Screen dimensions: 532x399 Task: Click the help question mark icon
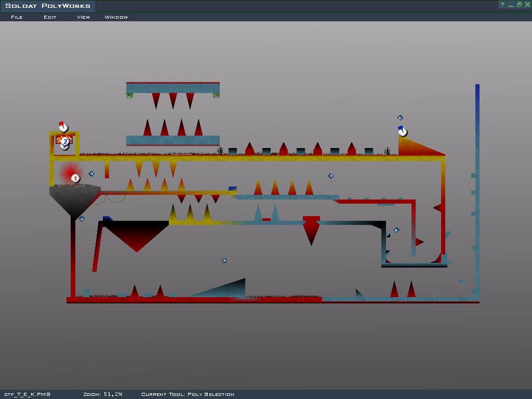coord(502,5)
